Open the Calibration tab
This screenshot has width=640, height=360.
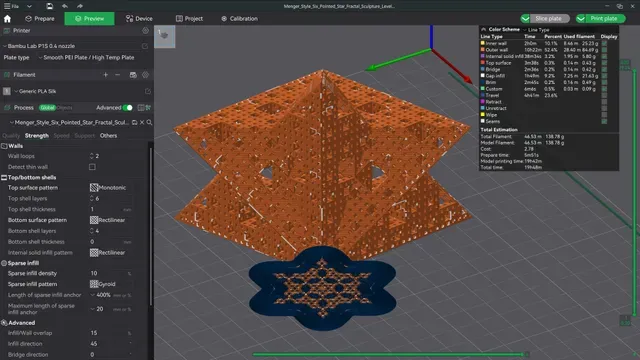pyautogui.click(x=240, y=19)
